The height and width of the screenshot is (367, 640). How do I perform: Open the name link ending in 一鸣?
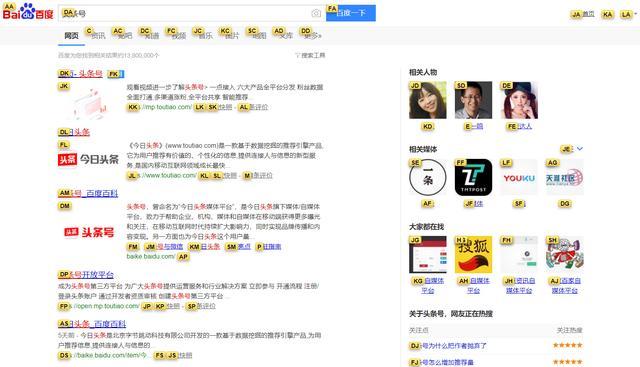point(474,126)
